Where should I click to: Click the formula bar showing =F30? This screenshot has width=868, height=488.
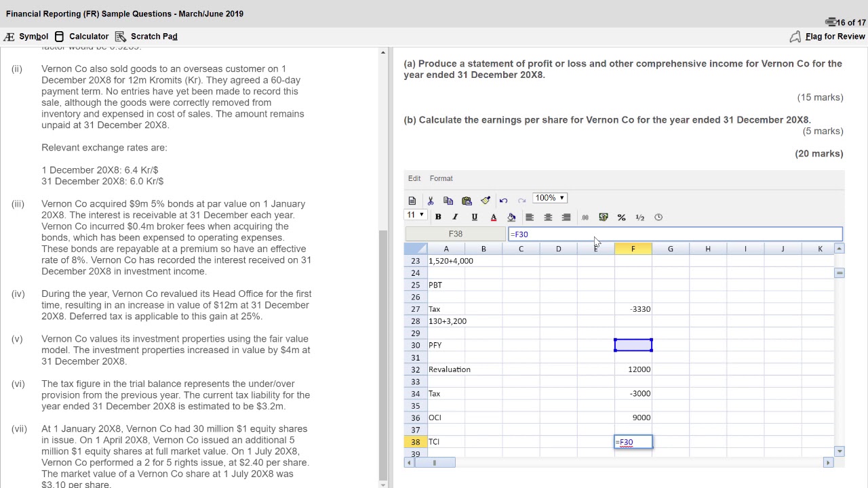click(675, 234)
